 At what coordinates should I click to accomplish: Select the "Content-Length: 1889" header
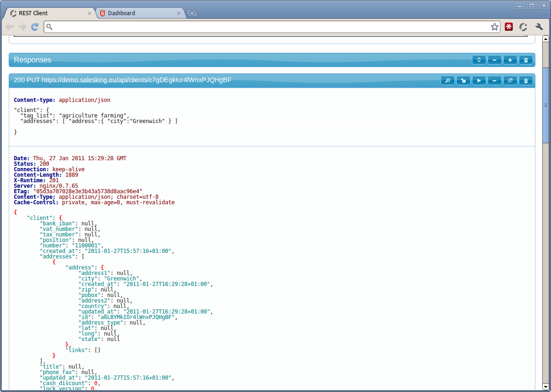coord(46,175)
